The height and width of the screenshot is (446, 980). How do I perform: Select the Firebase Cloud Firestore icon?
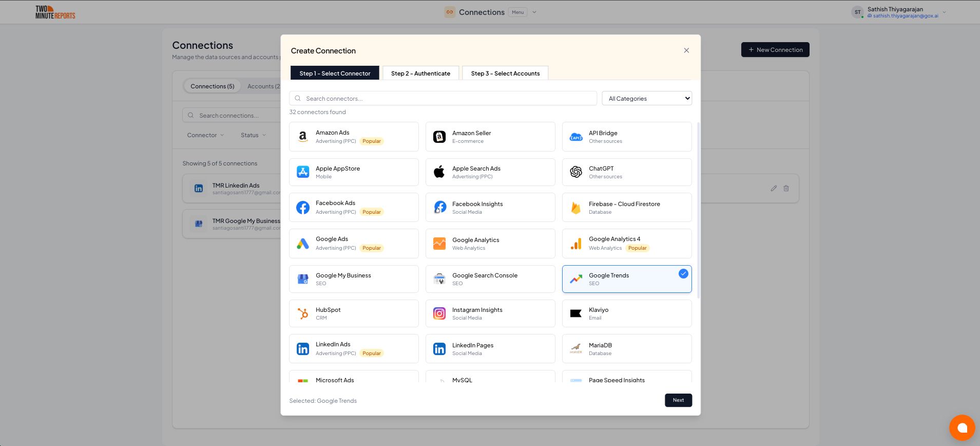point(576,208)
